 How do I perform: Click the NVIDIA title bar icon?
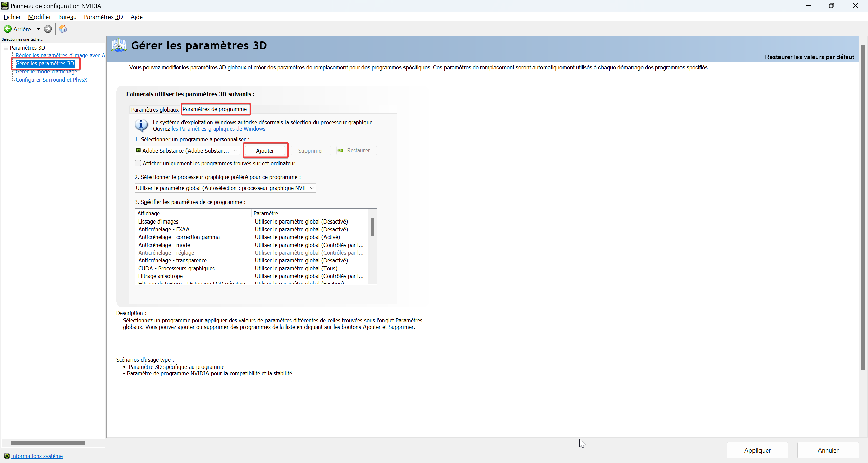5,6
